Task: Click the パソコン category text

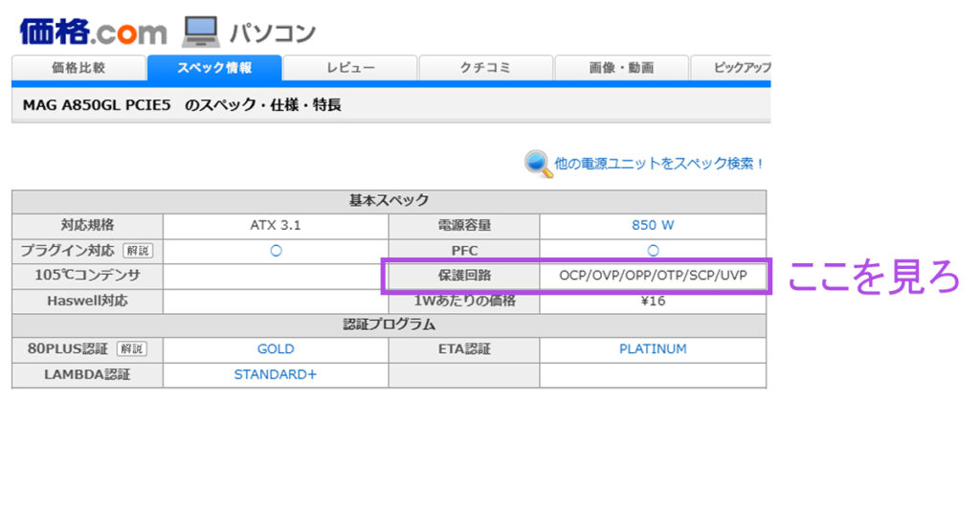Action: point(273,34)
